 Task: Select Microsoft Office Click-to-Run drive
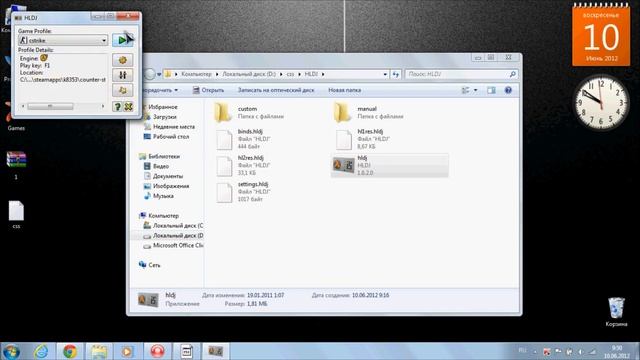coord(173,245)
